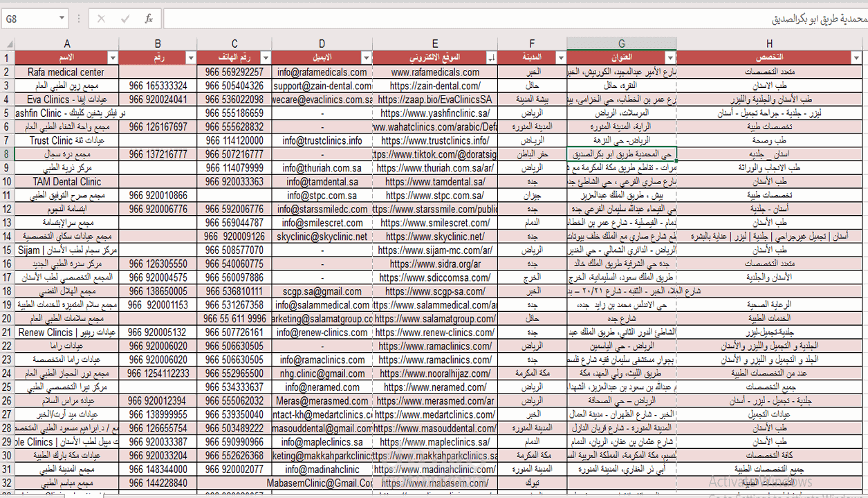This screenshot has width=868, height=498.
Task: Open filter dropdown for الاسم column
Action: pyautogui.click(x=111, y=57)
